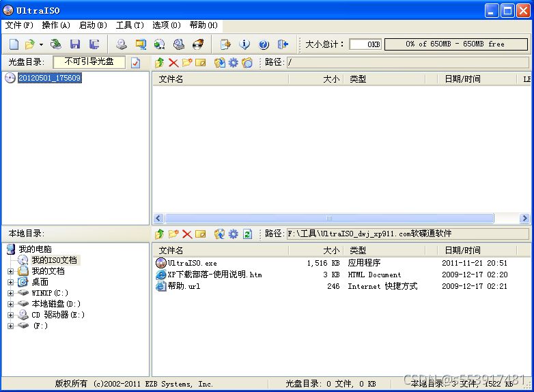
Task: Open the 选项(O) menu
Action: coord(167,25)
